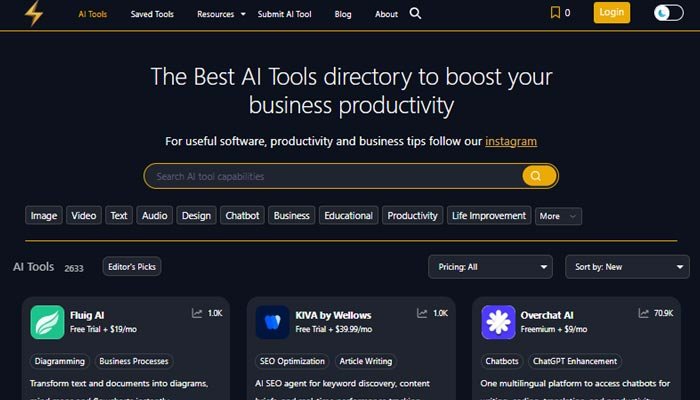This screenshot has height=400, width=700.
Task: Open the Sort by: New dropdown
Action: 626,267
